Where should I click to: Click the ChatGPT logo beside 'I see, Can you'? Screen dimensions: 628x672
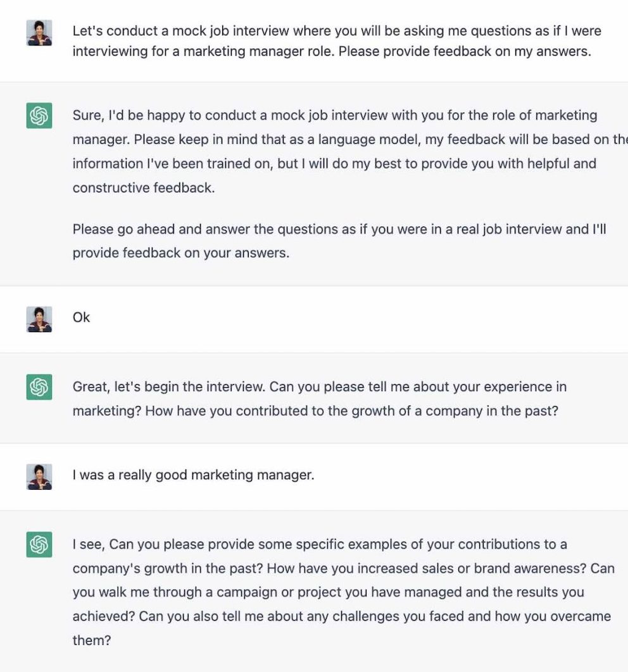(39, 544)
